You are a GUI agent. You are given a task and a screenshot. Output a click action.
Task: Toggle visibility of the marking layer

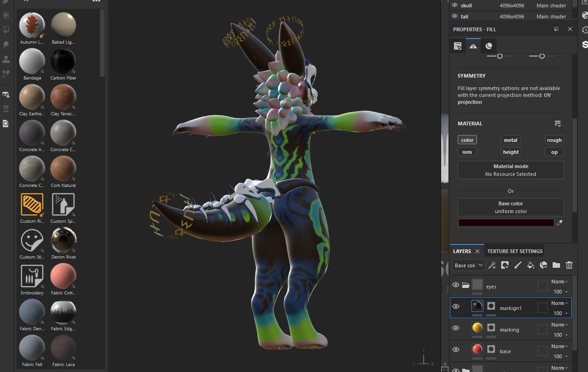pyautogui.click(x=456, y=328)
